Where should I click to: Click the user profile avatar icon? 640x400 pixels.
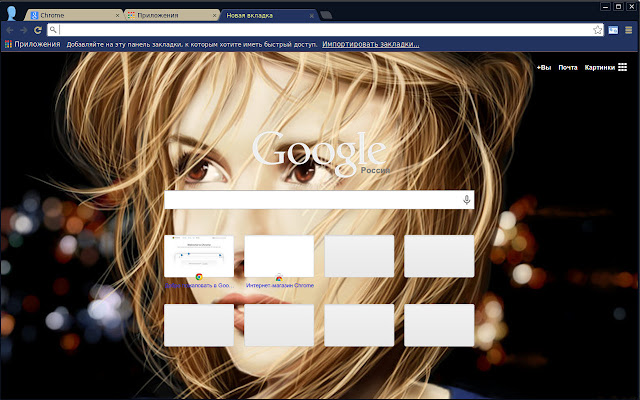pyautogui.click(x=11, y=13)
